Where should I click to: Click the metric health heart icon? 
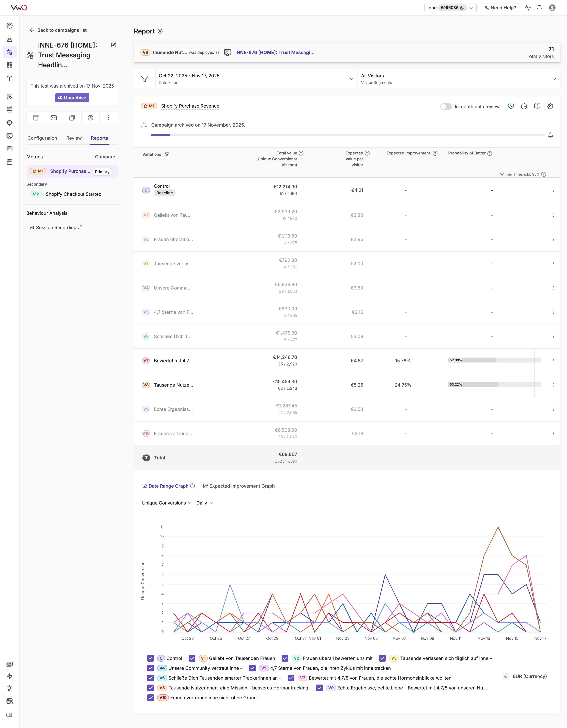[x=511, y=106]
